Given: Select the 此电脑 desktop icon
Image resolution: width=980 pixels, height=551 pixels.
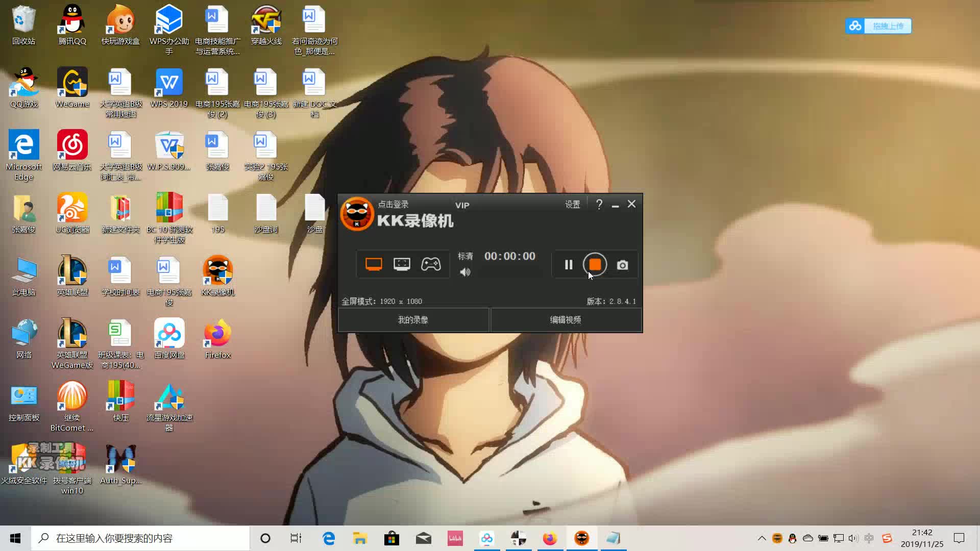Looking at the screenshot, I should coord(24,277).
